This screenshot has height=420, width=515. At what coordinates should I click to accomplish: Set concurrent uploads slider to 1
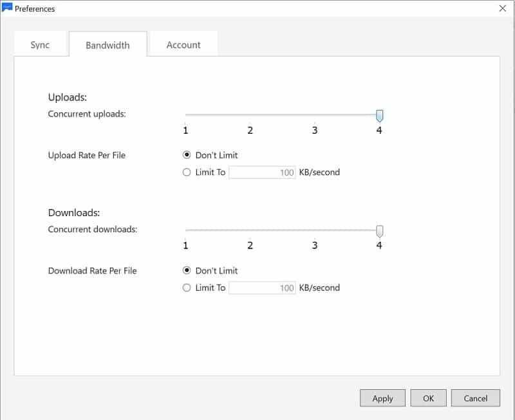[x=185, y=116]
